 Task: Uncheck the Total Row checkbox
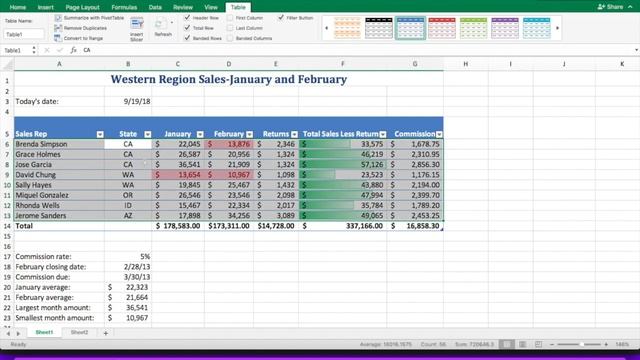(187, 28)
